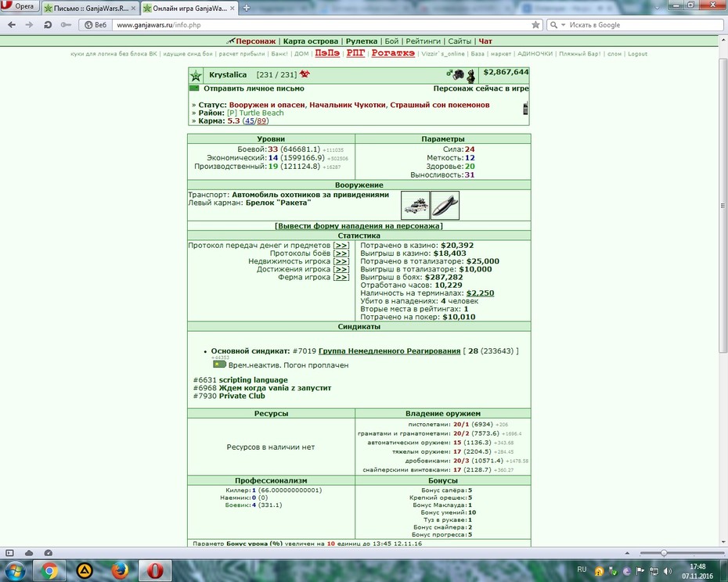Screen dimensions: 728x582
Task: Open the scripting language syndicate
Action: point(253,380)
